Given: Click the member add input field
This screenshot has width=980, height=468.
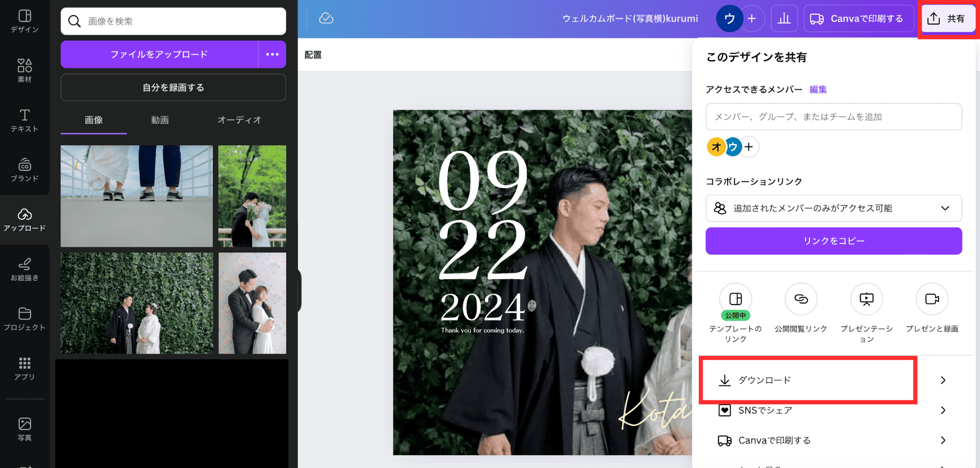Looking at the screenshot, I should point(833,117).
